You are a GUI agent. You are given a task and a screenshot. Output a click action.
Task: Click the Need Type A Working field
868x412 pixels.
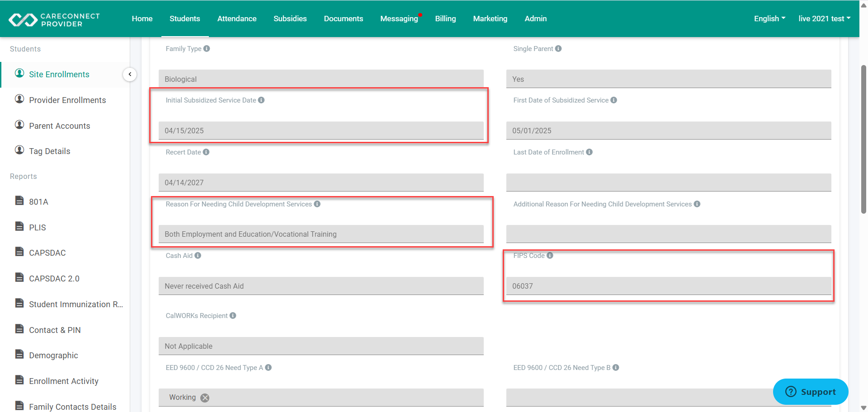point(321,398)
